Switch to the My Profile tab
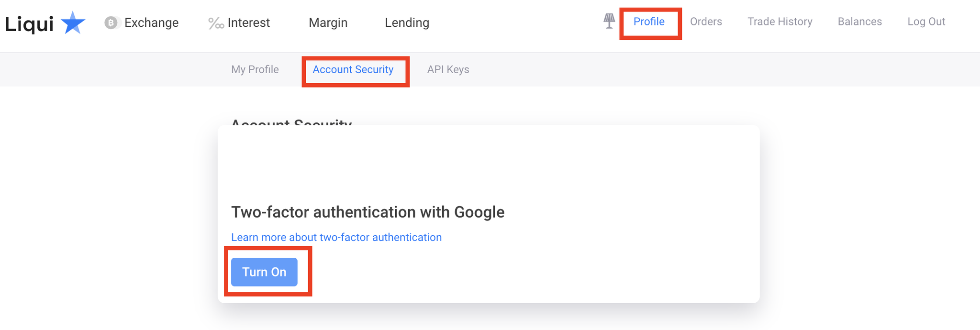980x330 pixels. pyautogui.click(x=255, y=69)
